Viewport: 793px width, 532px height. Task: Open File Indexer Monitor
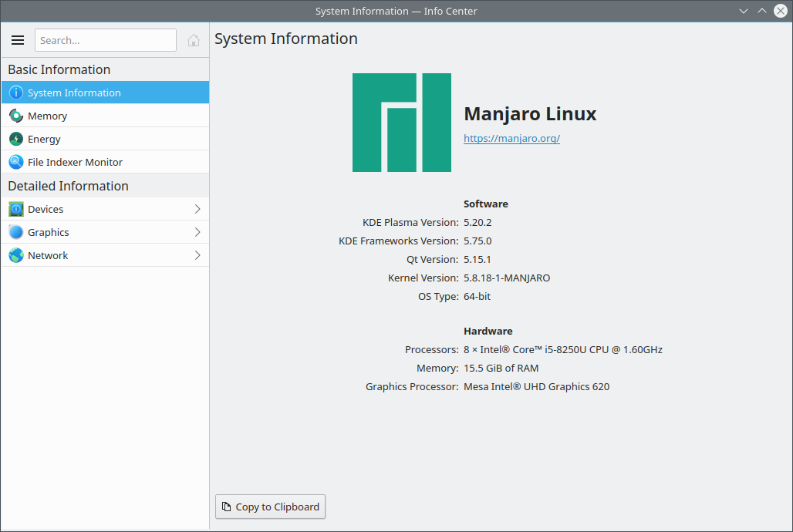[105, 162]
